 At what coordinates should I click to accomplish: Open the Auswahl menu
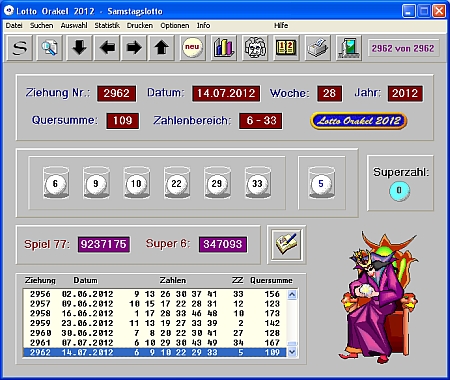[74, 26]
